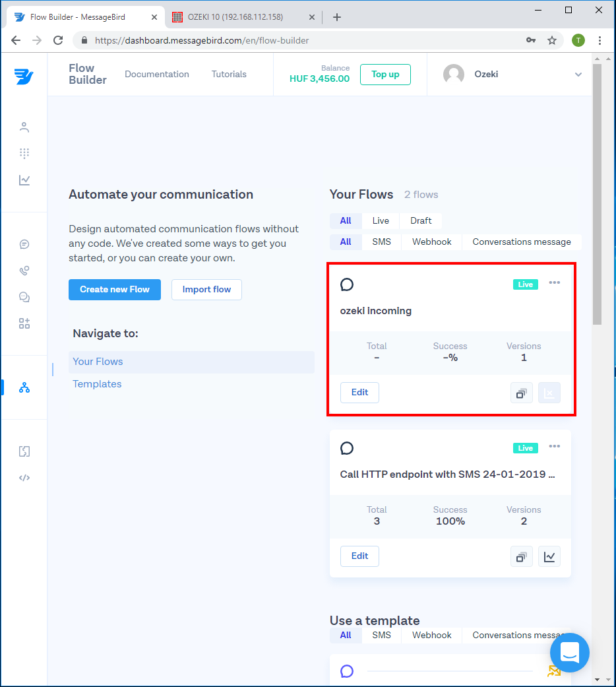Open the phone voice sidebar icon
The width and height of the screenshot is (616, 687).
pyautogui.click(x=24, y=271)
